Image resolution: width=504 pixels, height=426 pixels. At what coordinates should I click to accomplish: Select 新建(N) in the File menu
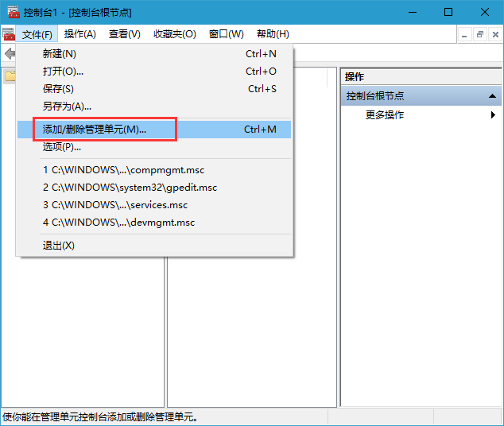tap(60, 54)
